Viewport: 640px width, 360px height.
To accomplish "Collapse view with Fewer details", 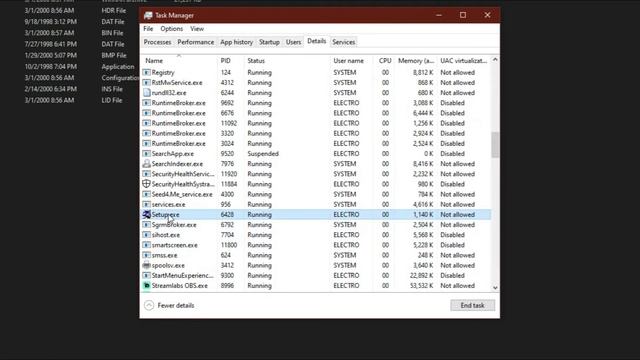I will [x=169, y=305].
